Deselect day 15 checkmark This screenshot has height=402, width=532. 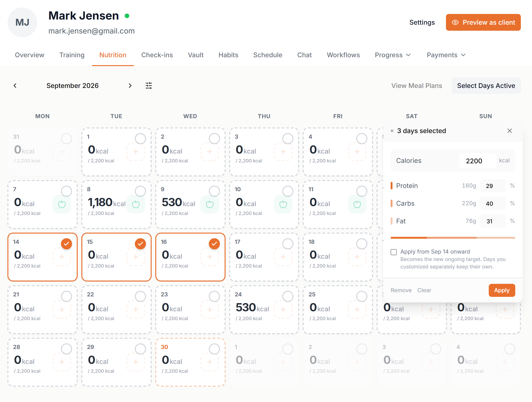click(x=140, y=244)
